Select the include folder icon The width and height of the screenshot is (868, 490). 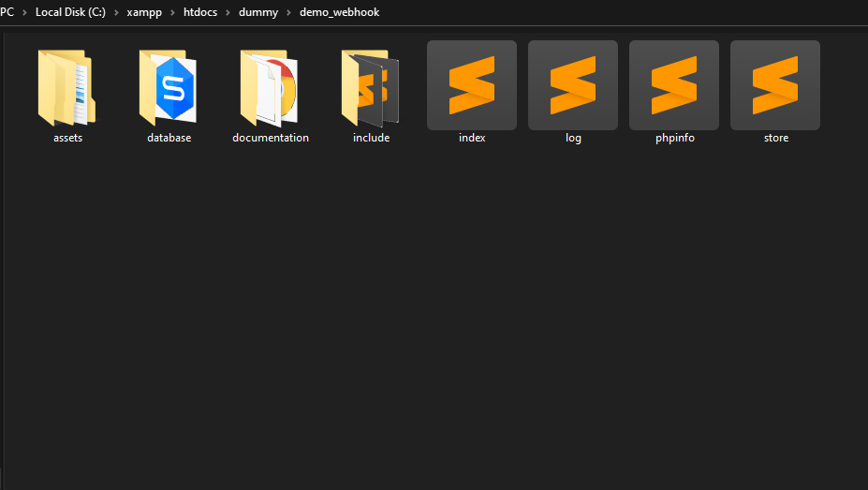click(371, 88)
